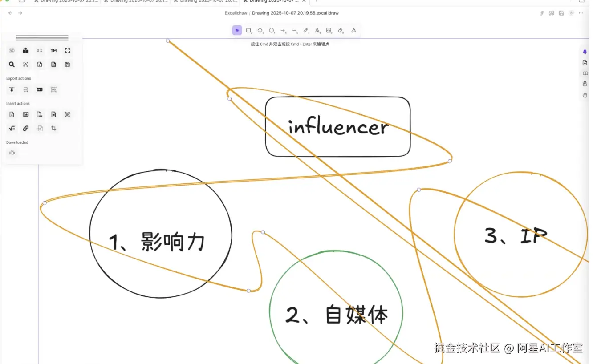The height and width of the screenshot is (364, 593).
Task: Click the book reader icon in tools panel
Action: (26, 51)
